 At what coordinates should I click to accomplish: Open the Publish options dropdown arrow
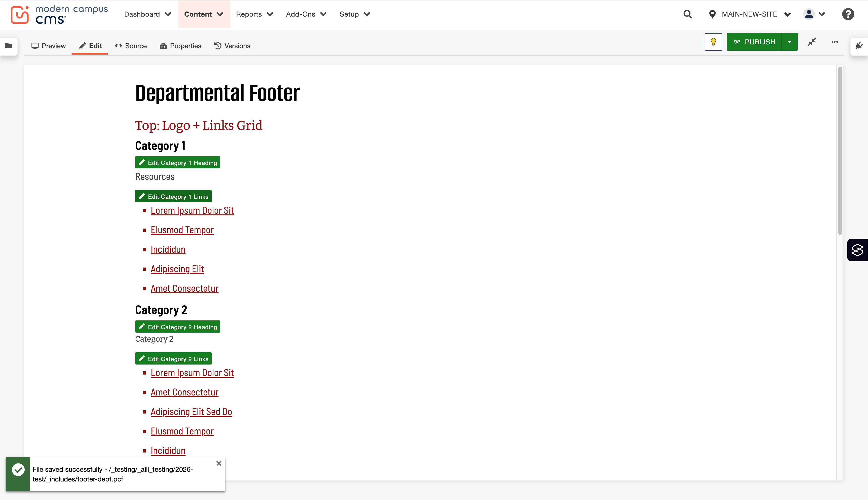[789, 42]
